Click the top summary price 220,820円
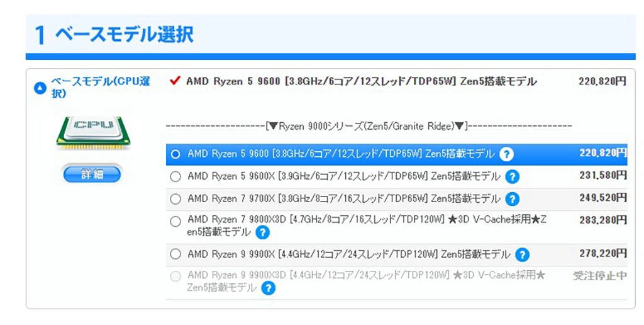The height and width of the screenshot is (325, 644). coord(602,81)
